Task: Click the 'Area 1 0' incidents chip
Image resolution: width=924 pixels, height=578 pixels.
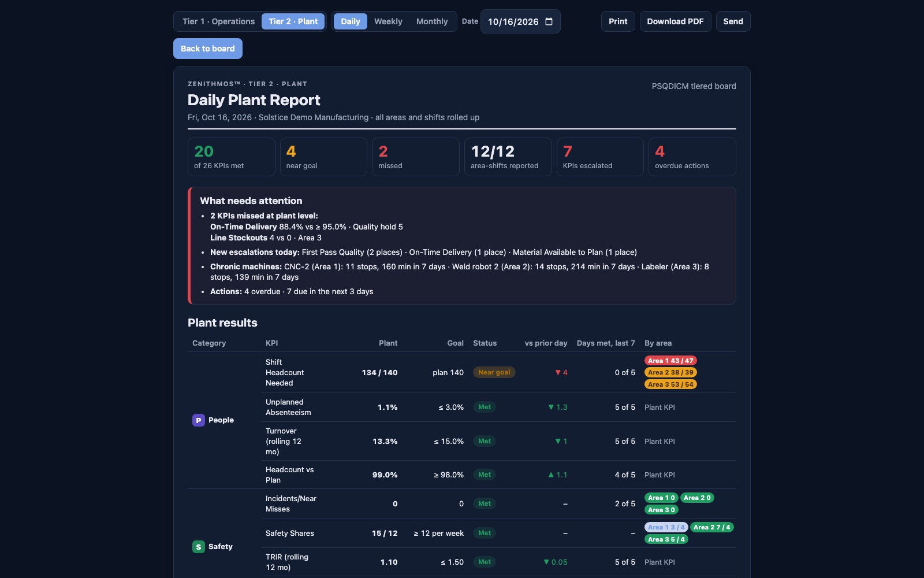Action: point(661,498)
